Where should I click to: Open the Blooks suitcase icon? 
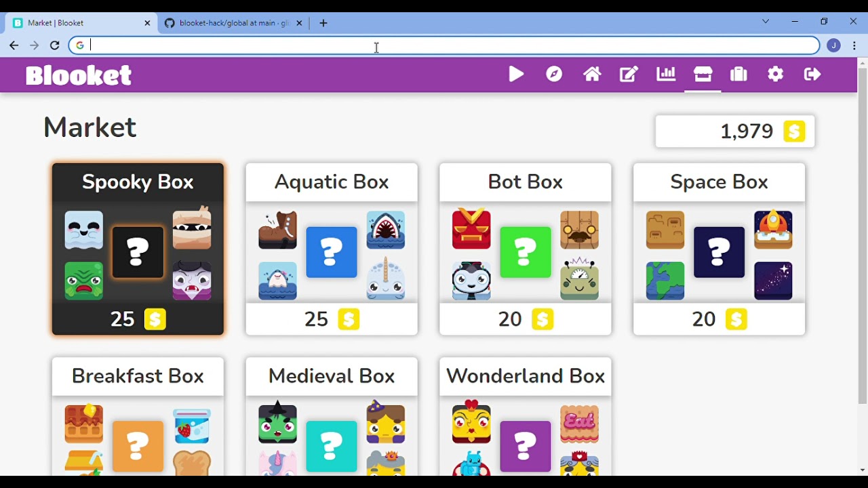point(738,74)
